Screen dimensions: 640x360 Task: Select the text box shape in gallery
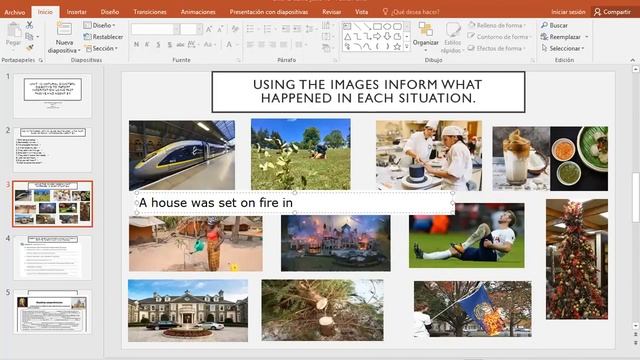[347, 27]
